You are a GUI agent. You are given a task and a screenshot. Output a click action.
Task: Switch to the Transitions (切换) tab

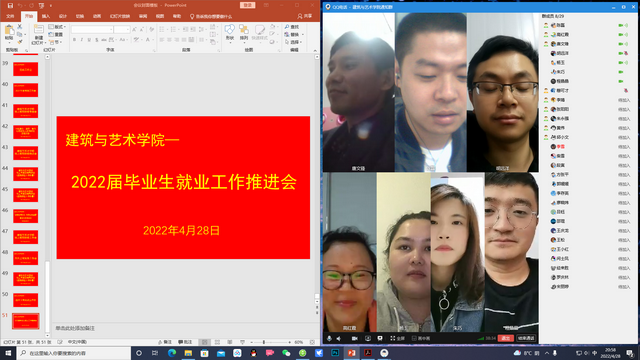pos(80,16)
